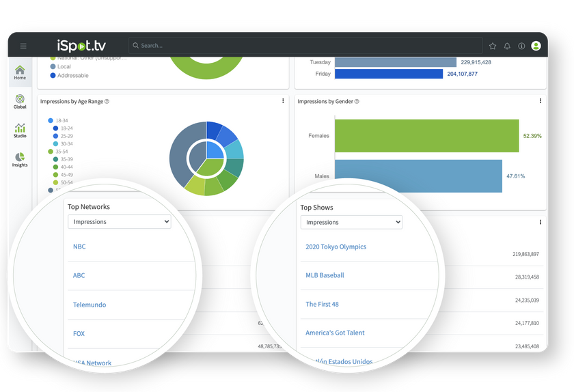
Task: Click the 2020 Tokyo Olympics show link
Action: point(336,247)
